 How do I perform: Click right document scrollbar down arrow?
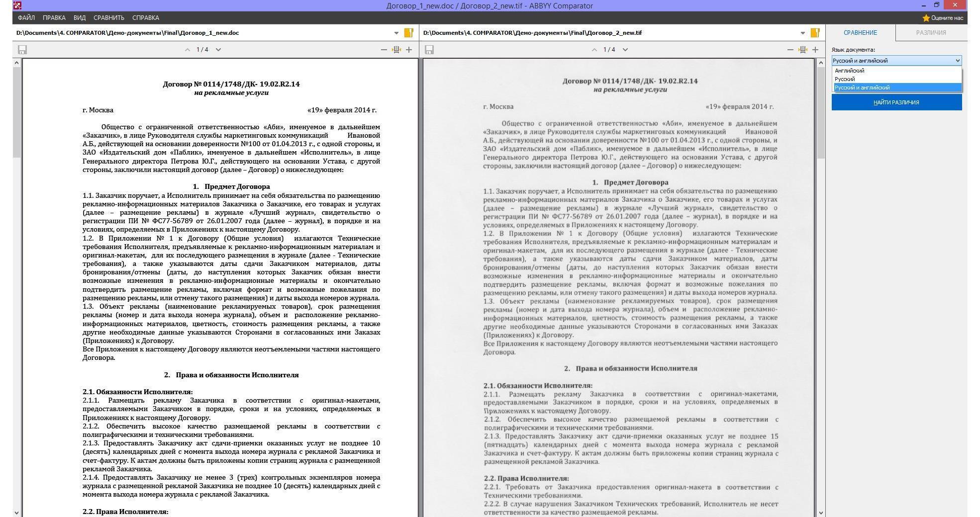821,513
